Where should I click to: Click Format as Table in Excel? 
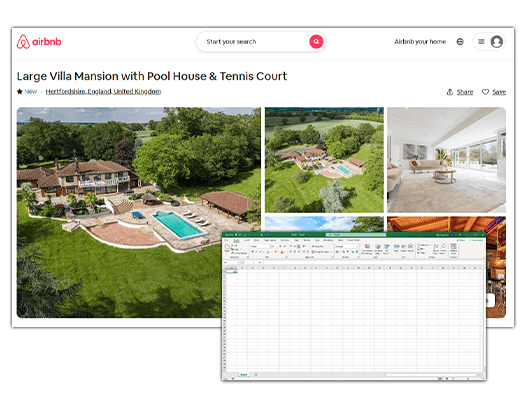tap(378, 249)
